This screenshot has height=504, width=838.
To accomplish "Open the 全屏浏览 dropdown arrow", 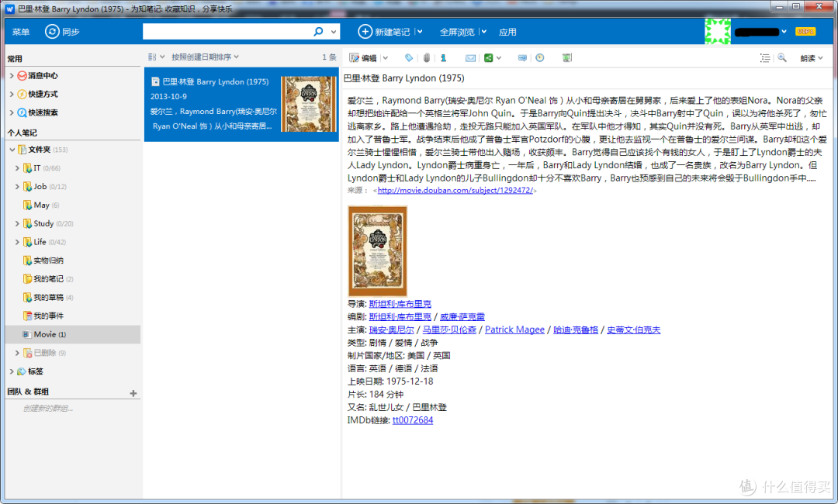I will click(483, 32).
